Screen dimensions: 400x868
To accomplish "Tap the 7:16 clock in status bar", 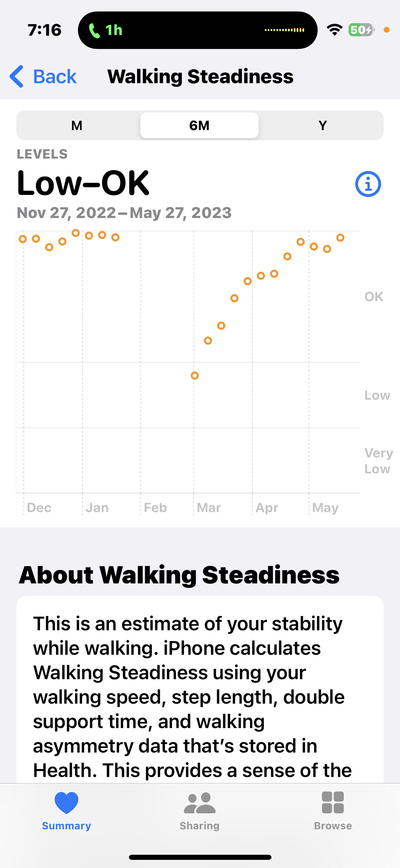I will [44, 30].
